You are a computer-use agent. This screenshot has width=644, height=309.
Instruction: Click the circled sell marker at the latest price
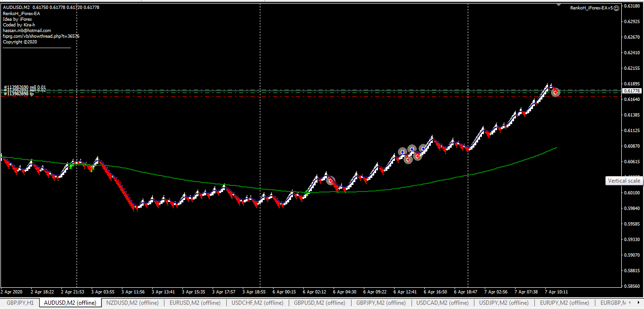tap(556, 92)
